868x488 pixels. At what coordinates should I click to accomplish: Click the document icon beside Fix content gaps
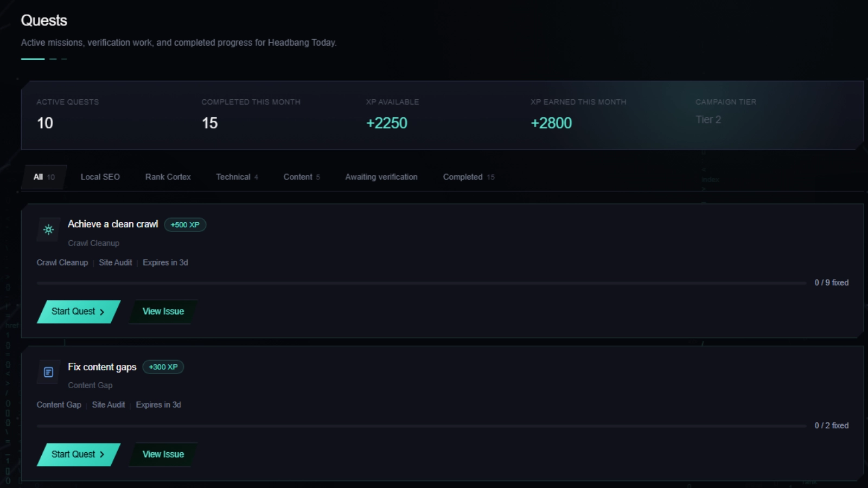pyautogui.click(x=48, y=372)
